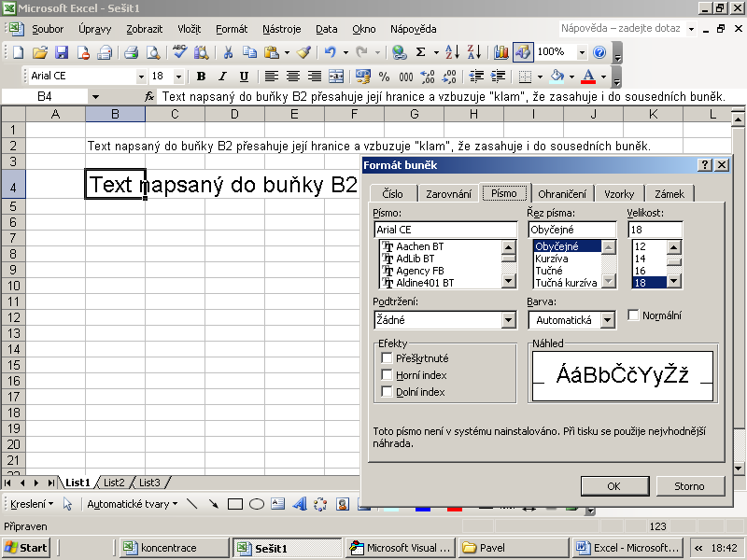Undo the last action
The height and width of the screenshot is (560, 747).
[x=331, y=52]
